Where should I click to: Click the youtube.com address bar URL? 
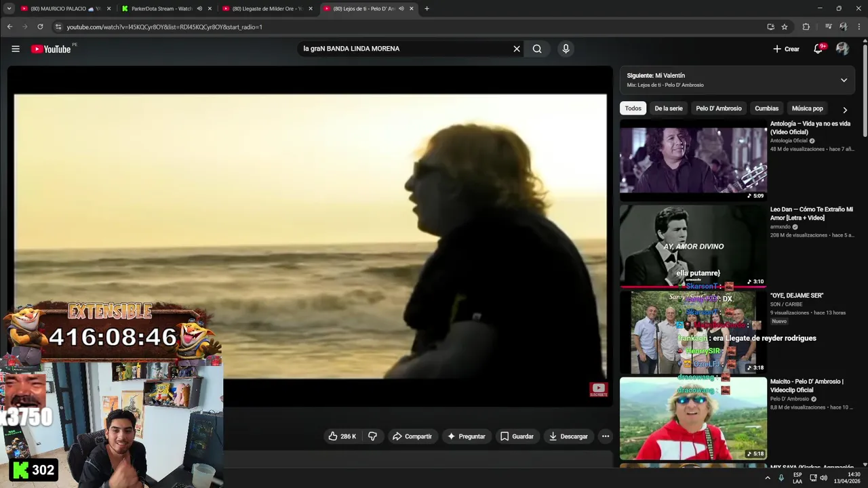165,27
